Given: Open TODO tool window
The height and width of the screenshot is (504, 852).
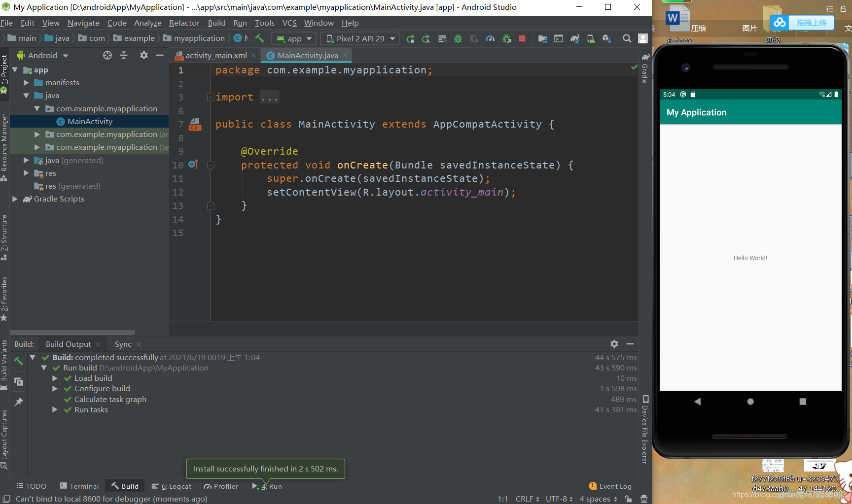Looking at the screenshot, I should tap(32, 486).
